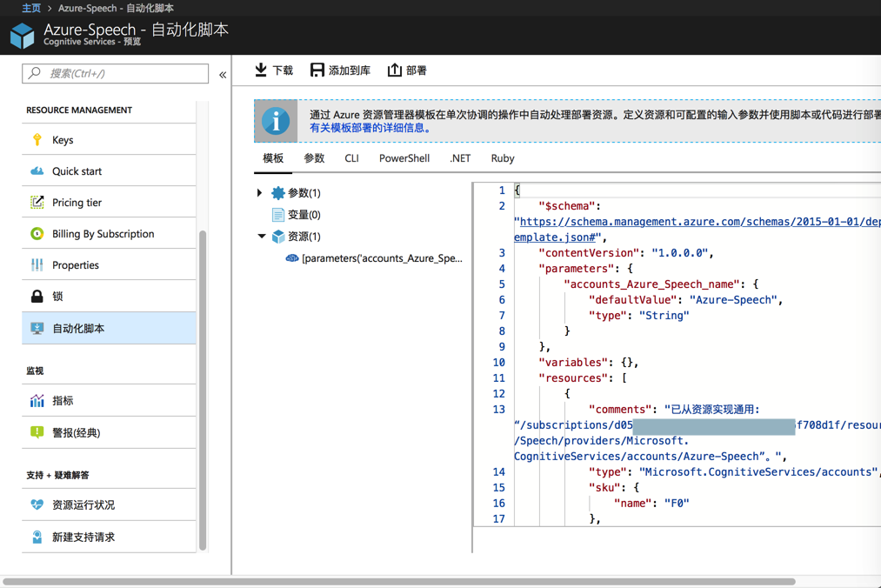Switch to the 模板 tab

(273, 158)
